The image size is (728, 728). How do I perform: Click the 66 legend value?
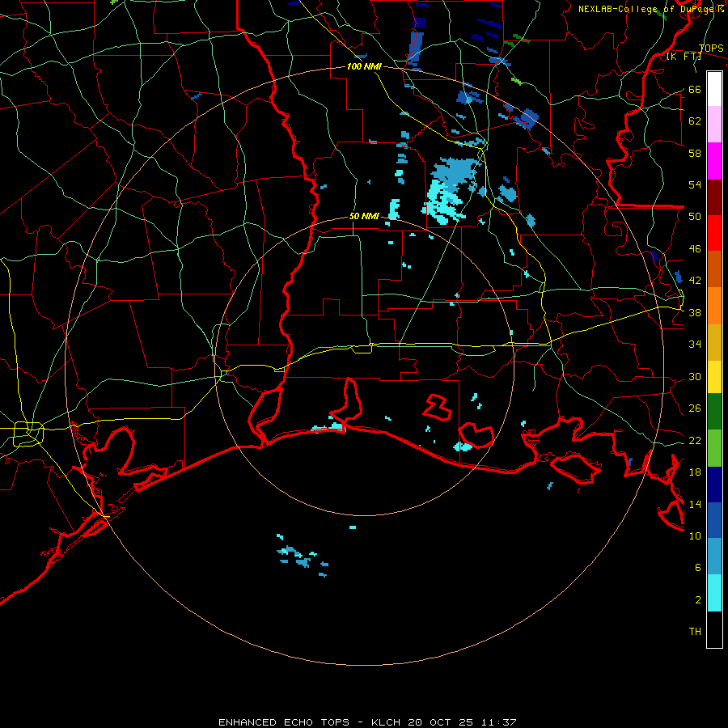coord(695,90)
